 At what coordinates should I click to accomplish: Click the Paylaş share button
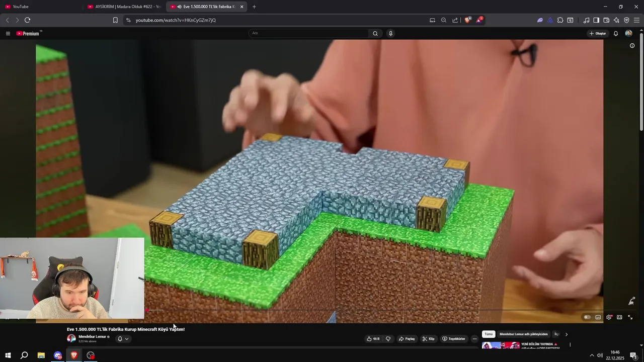[407, 339]
